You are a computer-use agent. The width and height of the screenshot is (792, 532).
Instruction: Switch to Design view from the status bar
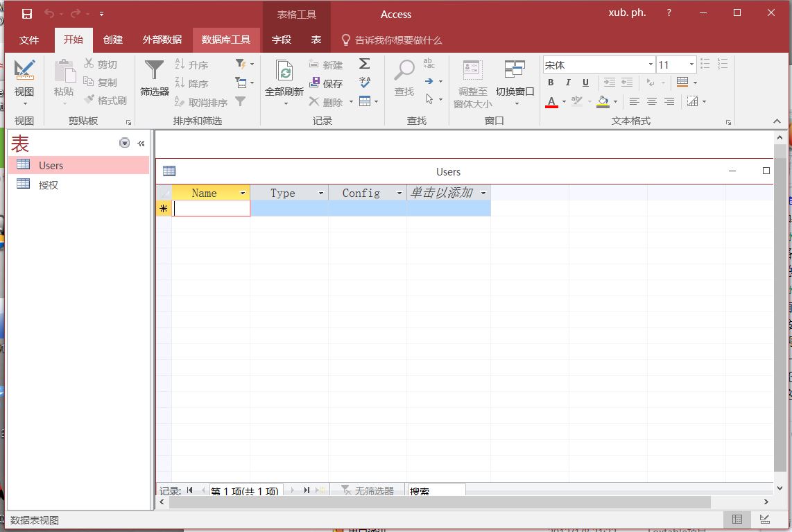pyautogui.click(x=765, y=519)
